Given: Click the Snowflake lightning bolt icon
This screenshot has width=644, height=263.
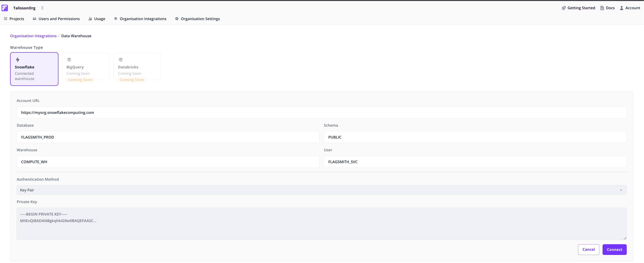Looking at the screenshot, I should tap(17, 60).
